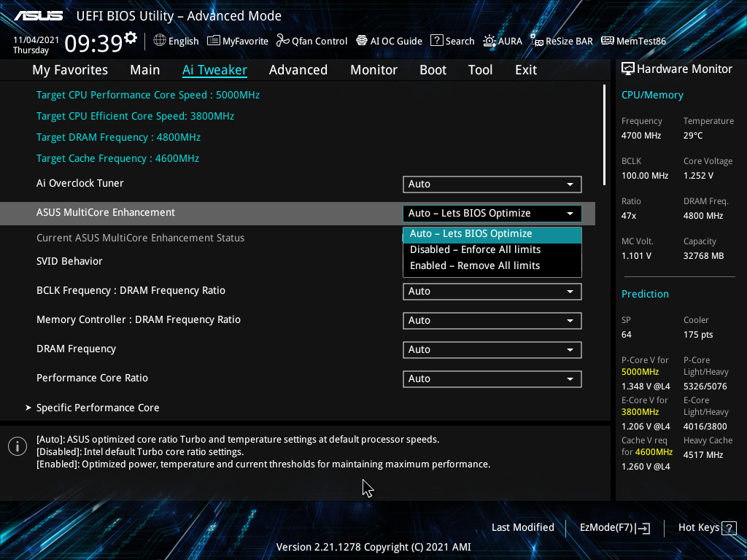Click the Hot Keys question-mark icon

(x=729, y=528)
